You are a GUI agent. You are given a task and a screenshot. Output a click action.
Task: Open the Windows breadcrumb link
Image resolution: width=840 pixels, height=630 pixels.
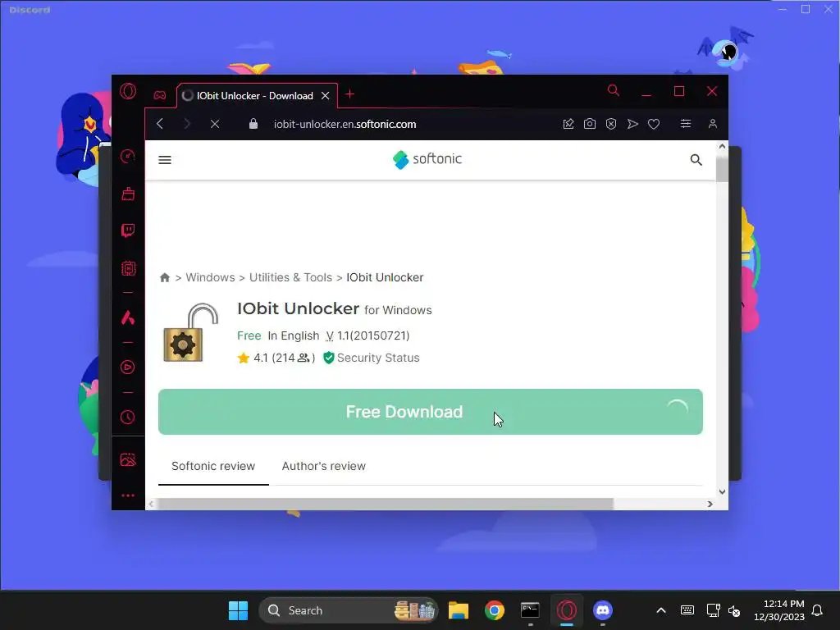210,277
